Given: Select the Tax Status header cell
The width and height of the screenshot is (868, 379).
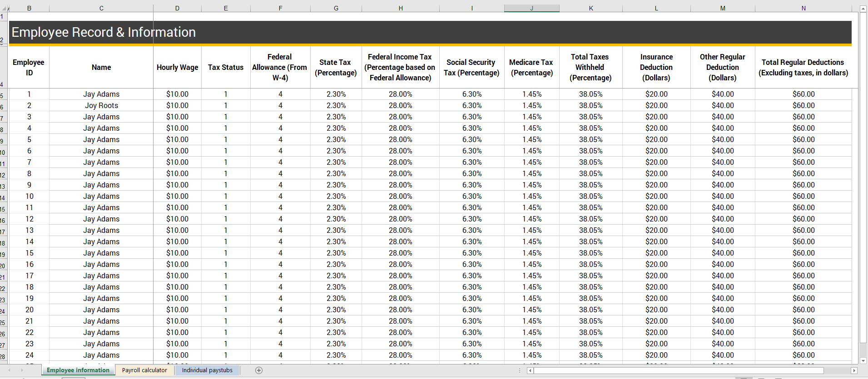Looking at the screenshot, I should [x=226, y=68].
